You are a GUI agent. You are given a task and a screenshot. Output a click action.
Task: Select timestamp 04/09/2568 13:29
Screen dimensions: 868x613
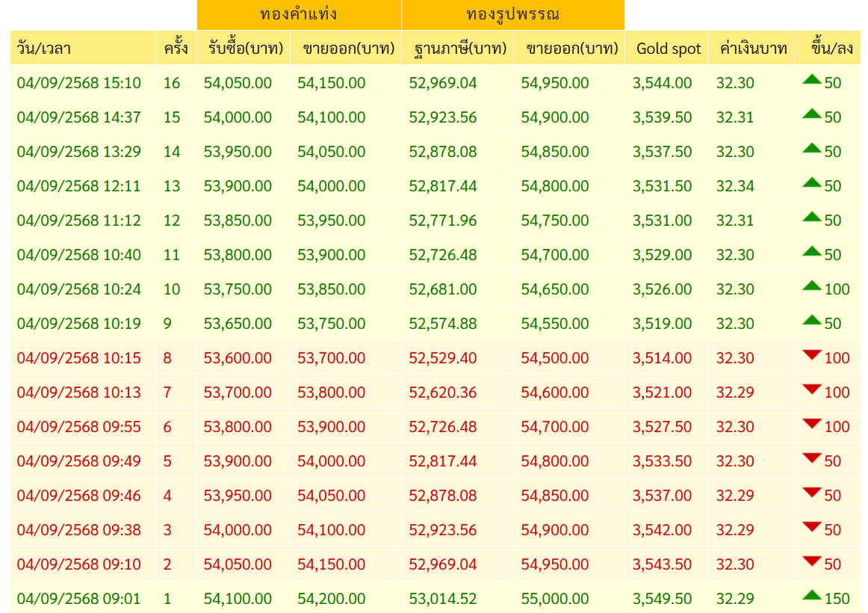tap(78, 152)
